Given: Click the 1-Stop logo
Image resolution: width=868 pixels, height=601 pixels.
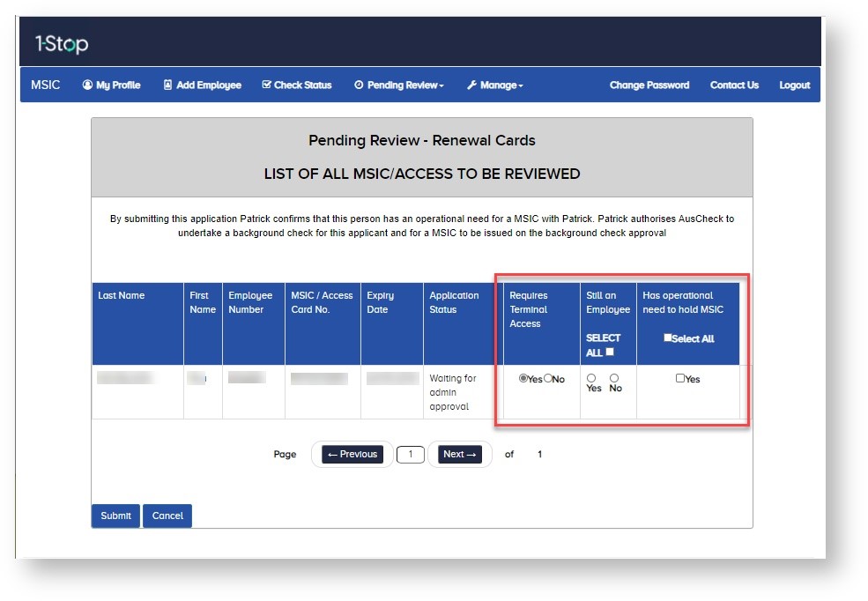Looking at the screenshot, I should (x=62, y=42).
